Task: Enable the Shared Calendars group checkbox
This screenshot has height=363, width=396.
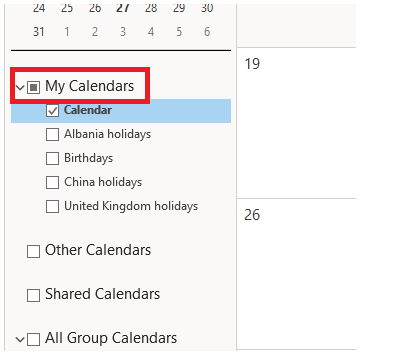Action: 33,295
